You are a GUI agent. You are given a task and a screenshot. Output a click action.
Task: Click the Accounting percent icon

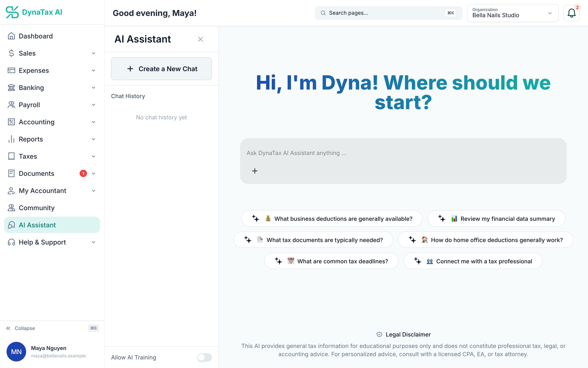coord(11,122)
